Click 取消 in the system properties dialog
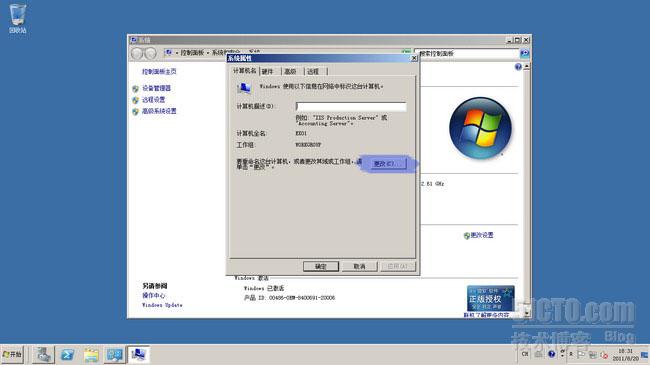The image size is (650, 365). [359, 266]
